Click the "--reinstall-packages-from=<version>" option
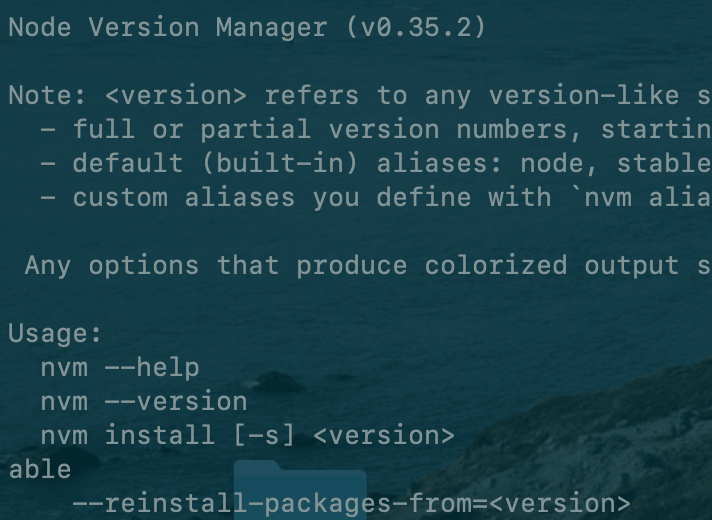The height and width of the screenshot is (520, 712). click(352, 503)
